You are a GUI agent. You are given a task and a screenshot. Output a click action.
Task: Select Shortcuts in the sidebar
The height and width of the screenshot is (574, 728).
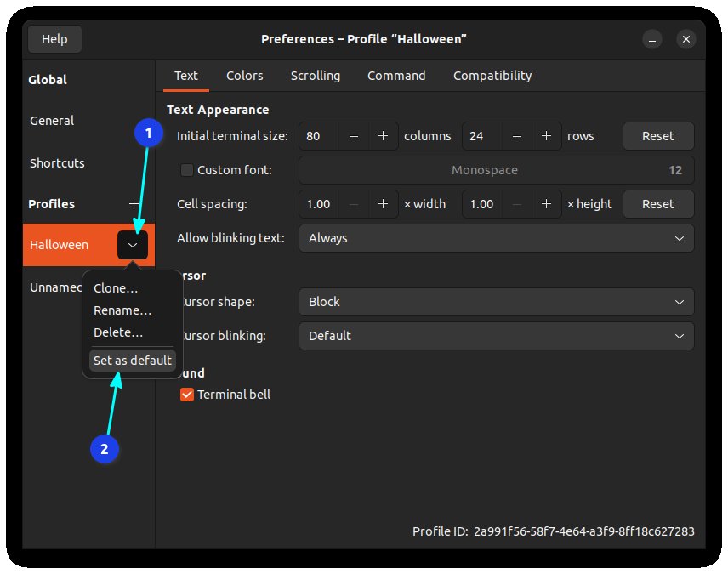tap(57, 163)
